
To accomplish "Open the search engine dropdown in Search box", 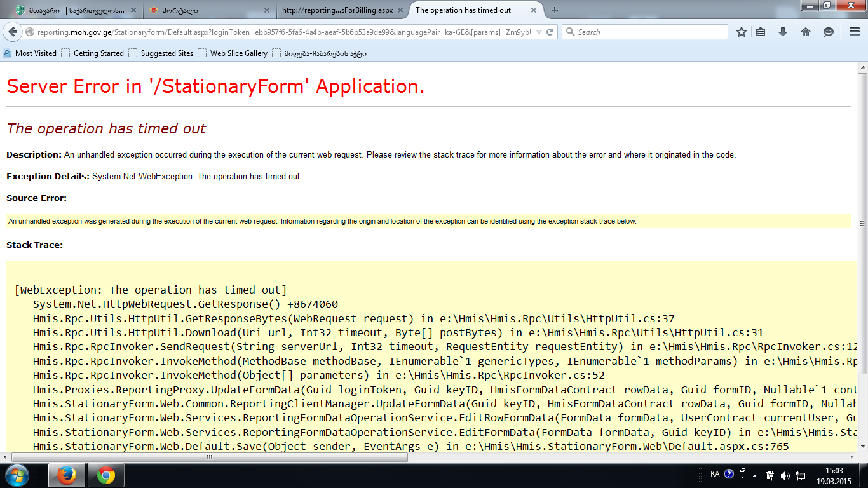I will (570, 32).
